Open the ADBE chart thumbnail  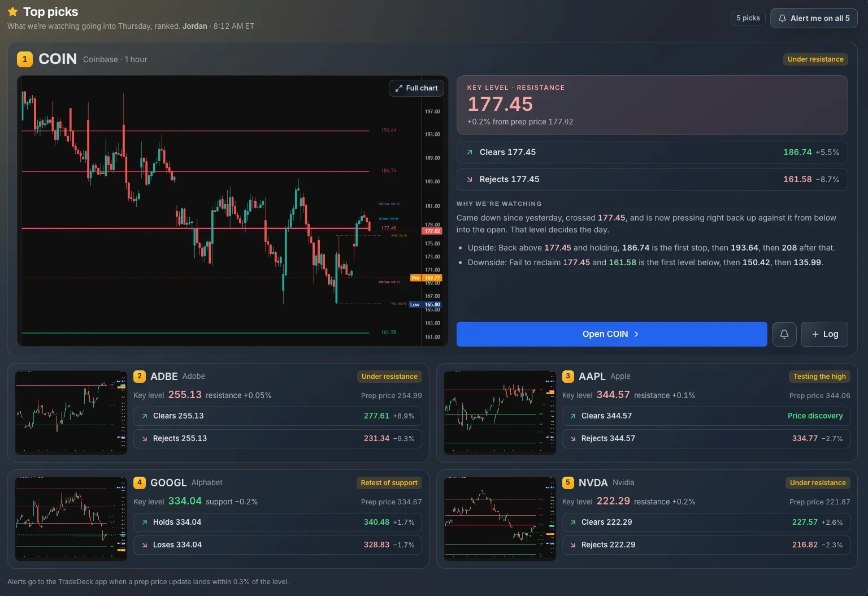71,413
